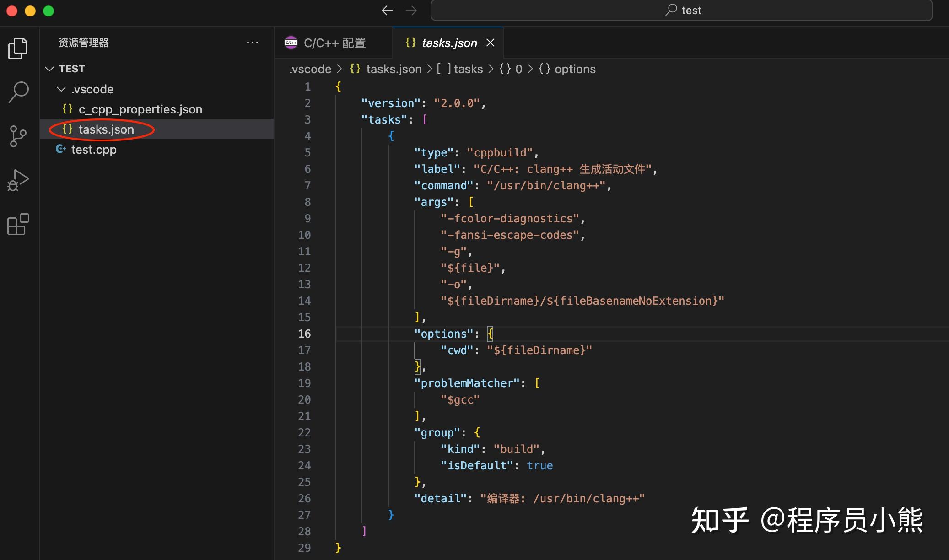
Task: Open the Explorer view in activity bar
Action: 18,48
